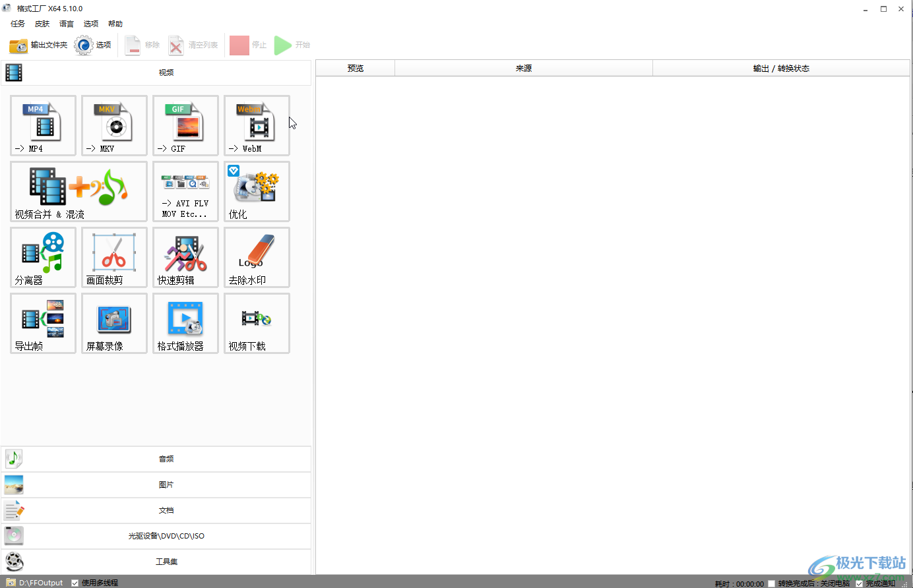Open 视频合并 & 混流 tool
Image resolution: width=913 pixels, height=588 pixels.
click(79, 191)
